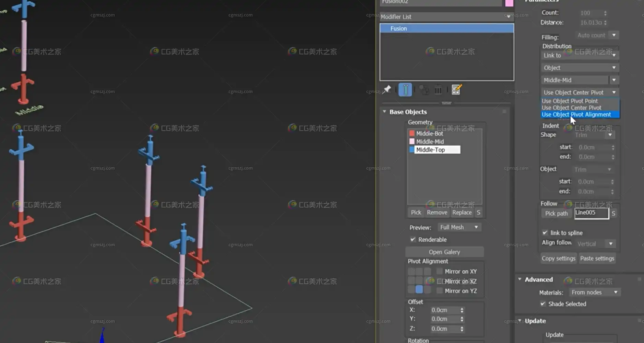Open Shape Trim dropdown
The width and height of the screenshot is (644, 343).
pyautogui.click(x=594, y=135)
